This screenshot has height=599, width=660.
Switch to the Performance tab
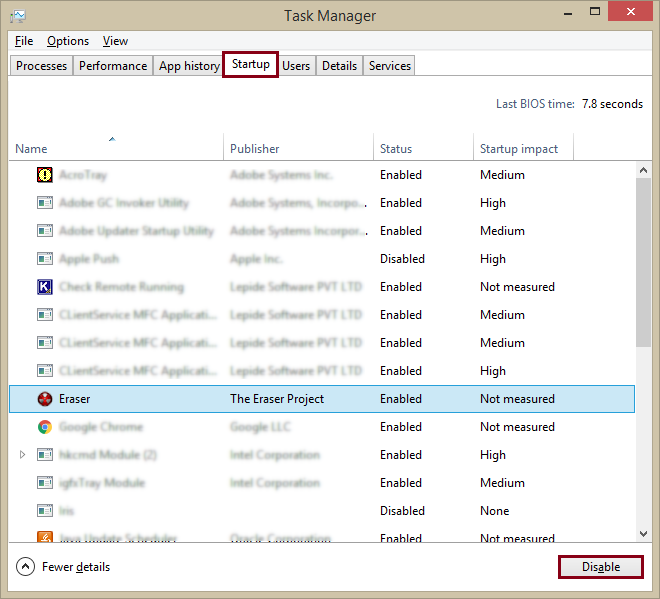(x=113, y=66)
